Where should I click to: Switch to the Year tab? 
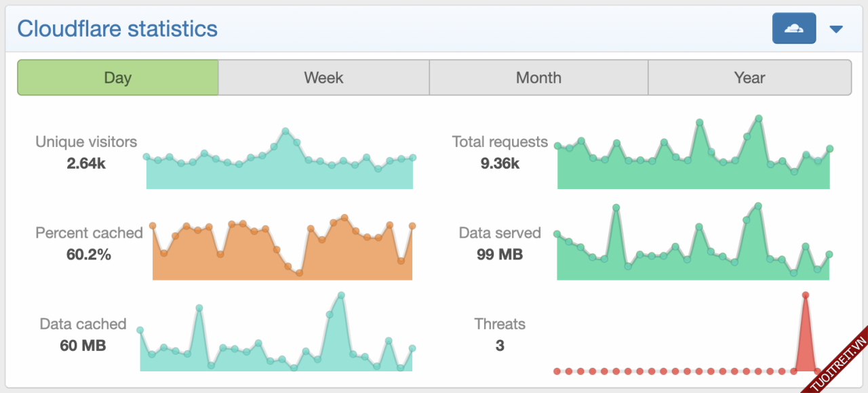[749, 78]
